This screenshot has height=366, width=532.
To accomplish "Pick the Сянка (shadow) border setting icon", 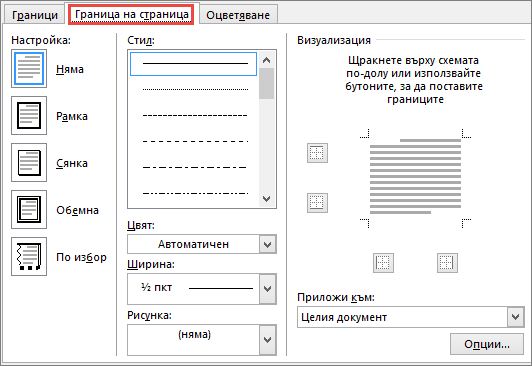I will click(x=29, y=163).
